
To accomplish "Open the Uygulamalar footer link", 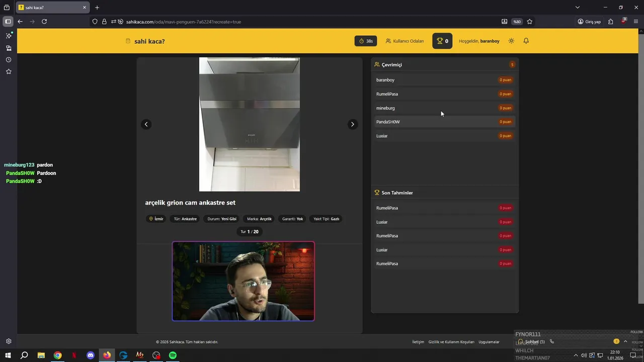I will (489, 342).
